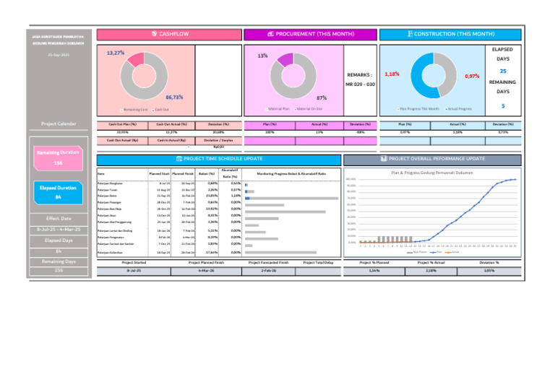Click the bar chart icon beside Project Overall Performance Update
Viewport: 555px width, 392px height.
tap(384, 159)
